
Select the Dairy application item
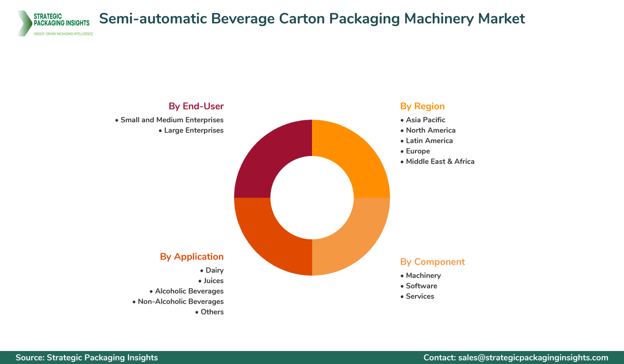coord(214,270)
